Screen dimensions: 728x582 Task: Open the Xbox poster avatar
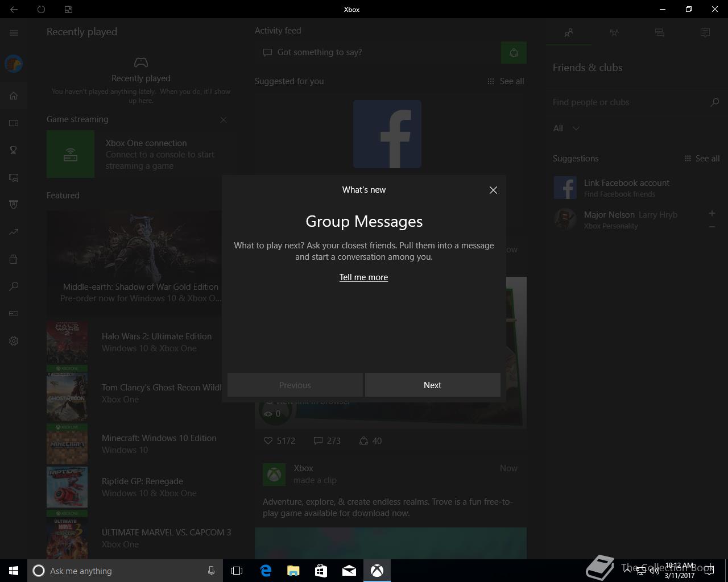274,475
